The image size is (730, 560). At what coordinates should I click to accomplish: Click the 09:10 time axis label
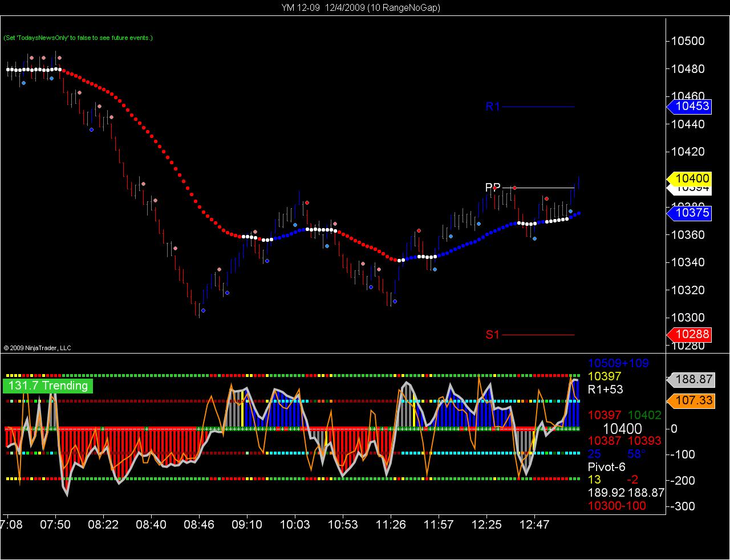[246, 524]
